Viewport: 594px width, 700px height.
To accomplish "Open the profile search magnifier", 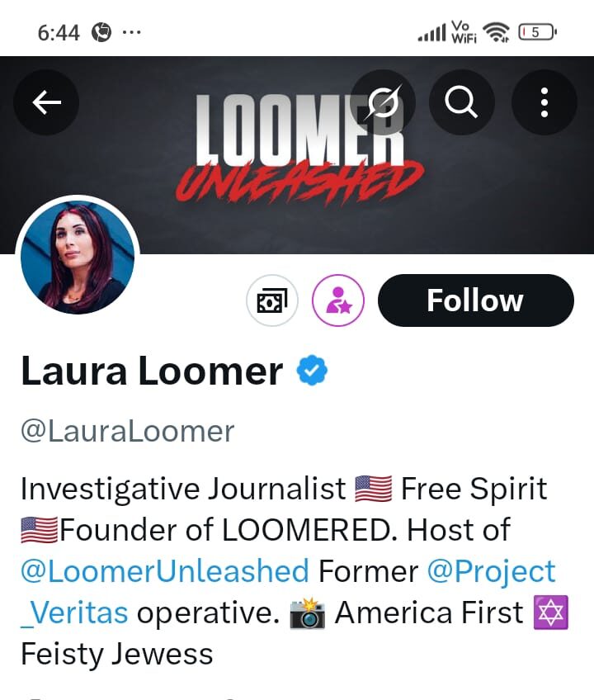I will coord(461,102).
